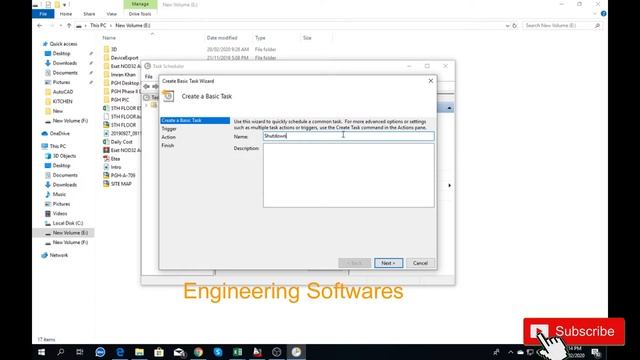Open AutoCAD icon on taskbar

pyautogui.click(x=257, y=352)
